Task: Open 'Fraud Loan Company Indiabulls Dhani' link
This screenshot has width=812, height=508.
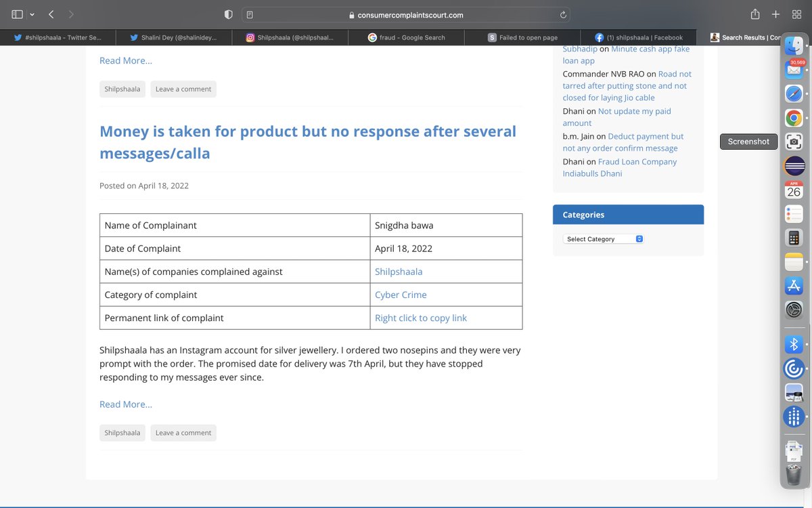Action: coord(619,167)
